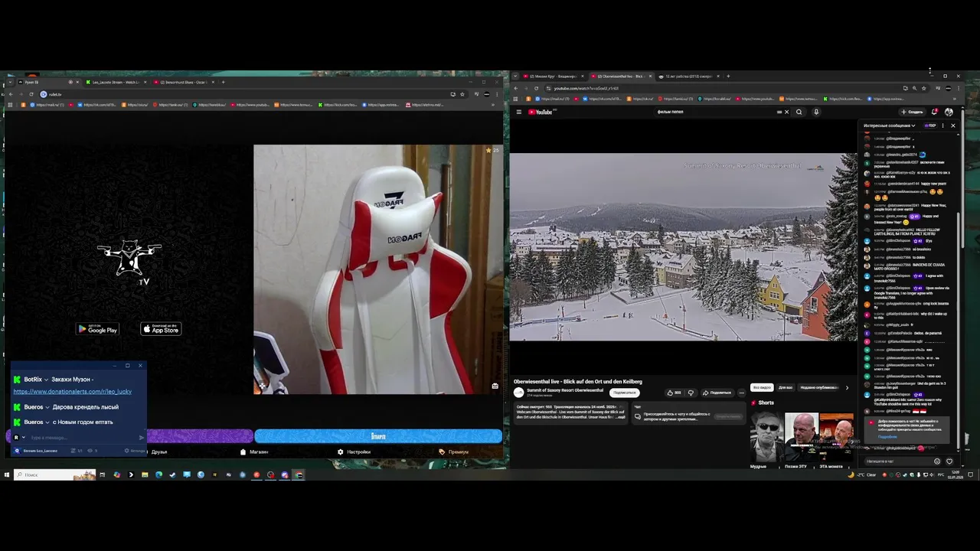
Task: Open video more actions ellipsis
Action: tap(741, 393)
